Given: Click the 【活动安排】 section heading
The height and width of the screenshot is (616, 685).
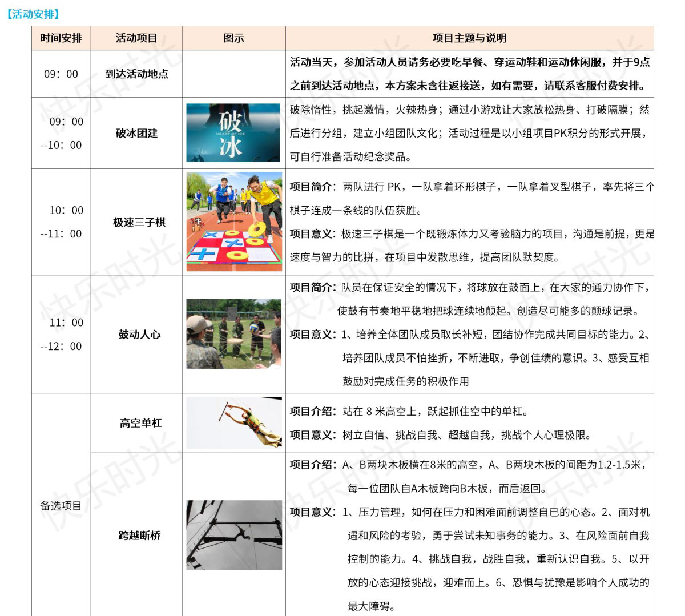Looking at the screenshot, I should coord(33,14).
